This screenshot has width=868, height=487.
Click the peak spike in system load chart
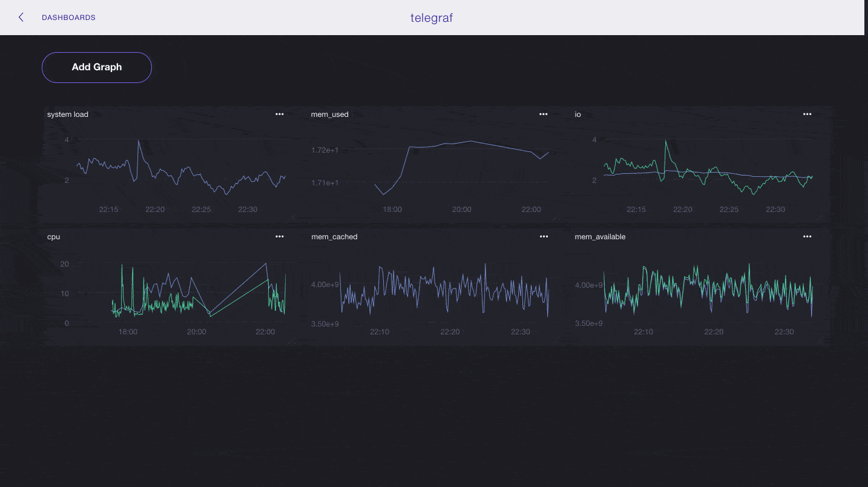[139, 141]
